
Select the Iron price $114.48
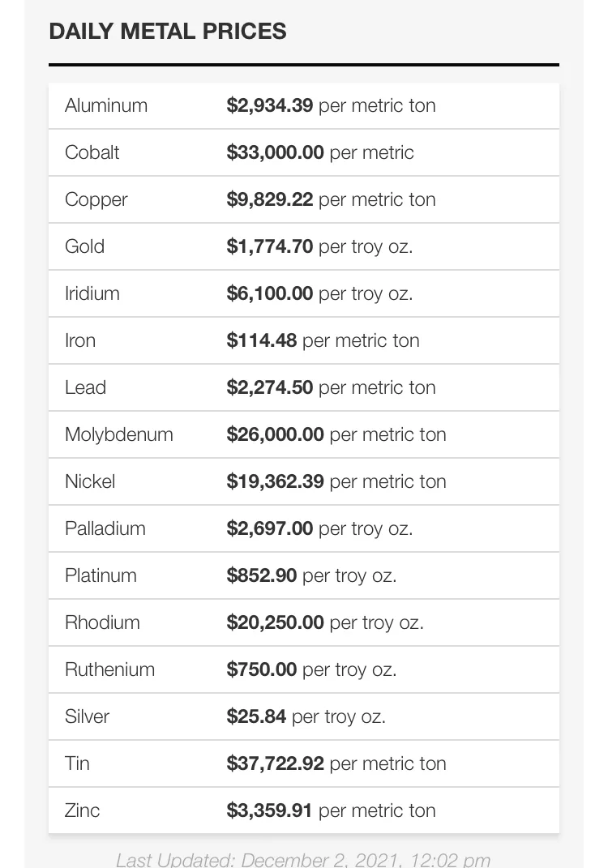[261, 340]
